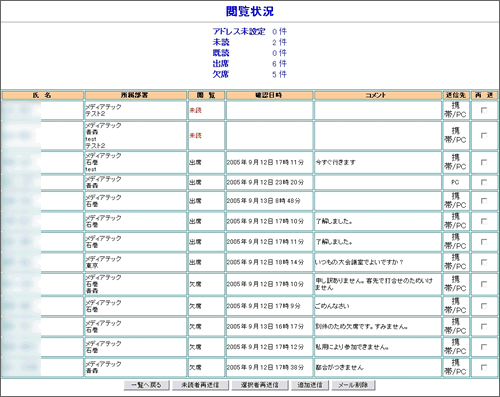
Task: Click the アドレス未設定 summary label
Action: [239, 32]
